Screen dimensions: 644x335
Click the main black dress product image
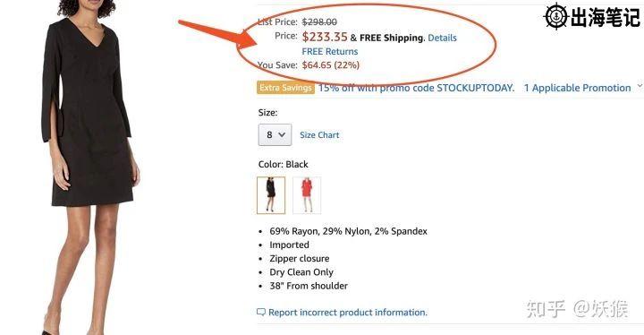pos(90,167)
